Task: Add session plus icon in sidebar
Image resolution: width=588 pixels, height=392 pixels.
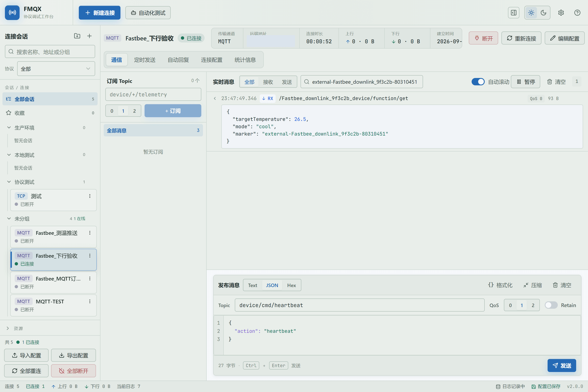Action: pos(89,36)
